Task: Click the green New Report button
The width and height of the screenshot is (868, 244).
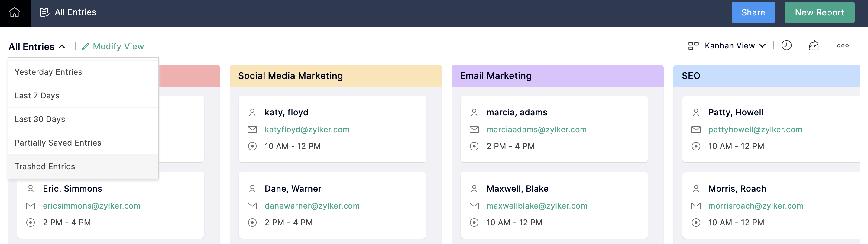Action: tap(819, 12)
